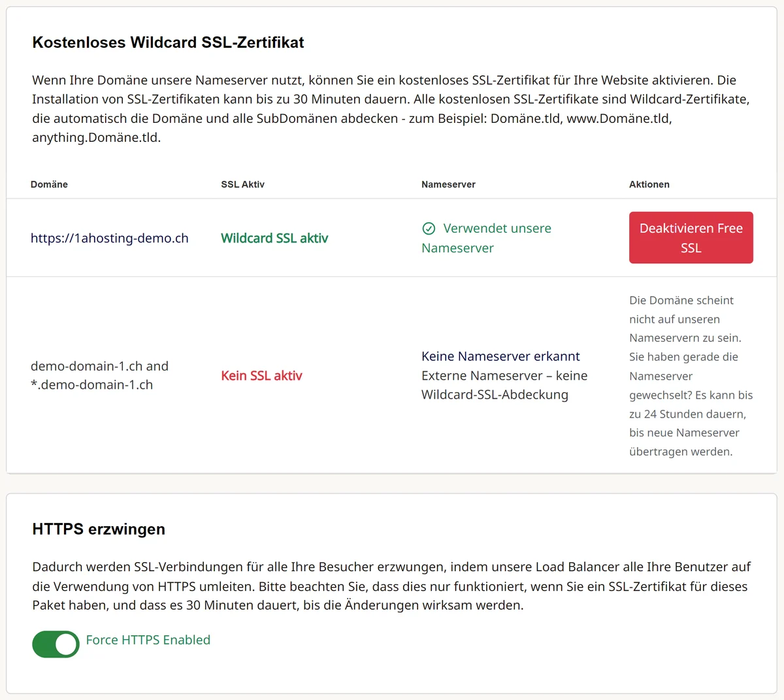The width and height of the screenshot is (784, 700).
Task: Click the Domäne column header
Action: coord(49,184)
